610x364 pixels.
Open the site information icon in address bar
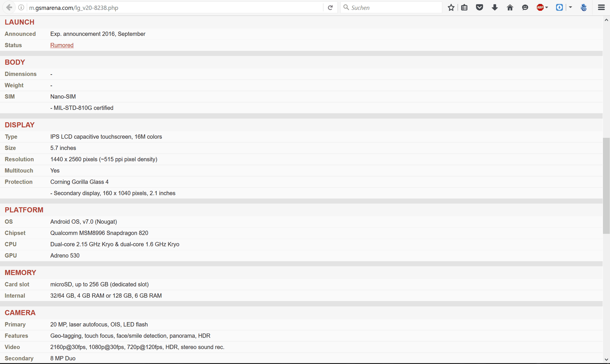pyautogui.click(x=21, y=7)
